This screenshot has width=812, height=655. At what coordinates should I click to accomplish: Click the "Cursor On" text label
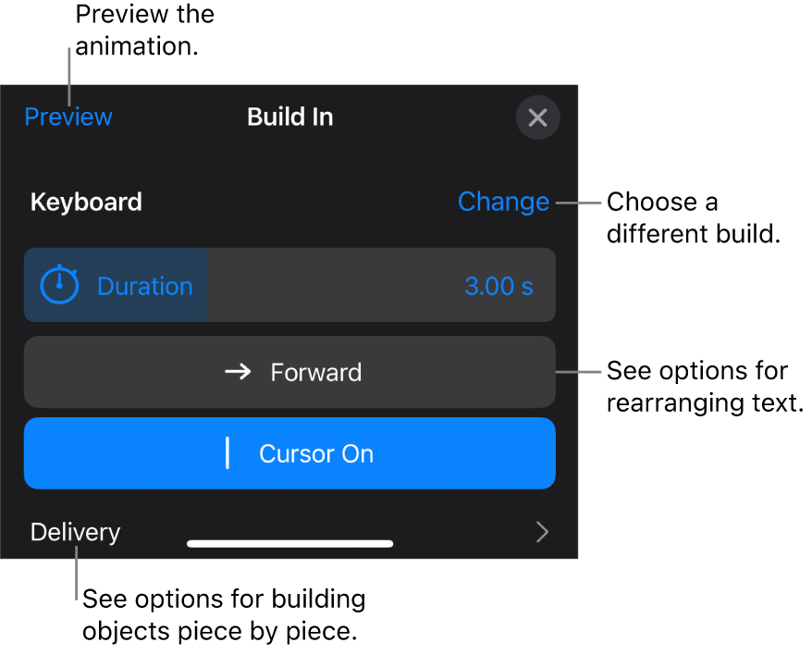click(316, 453)
